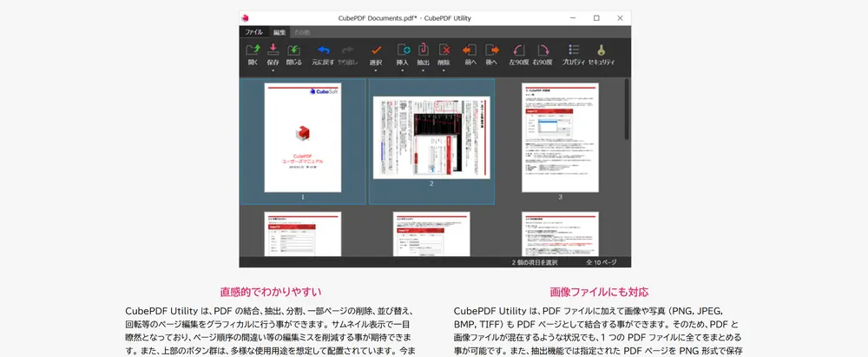Click the vertical scrollbar of the thumbnail view
Image resolution: width=868 pixels, height=357 pixels.
click(628, 109)
